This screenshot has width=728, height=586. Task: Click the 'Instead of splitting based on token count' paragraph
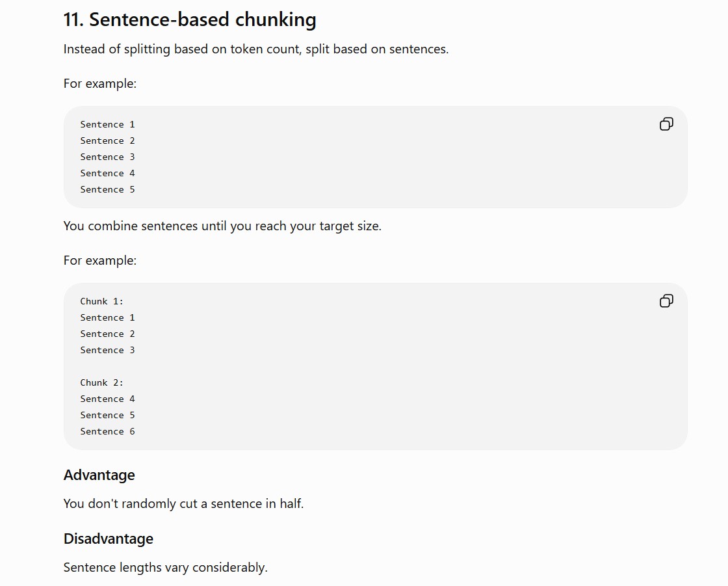(x=256, y=49)
